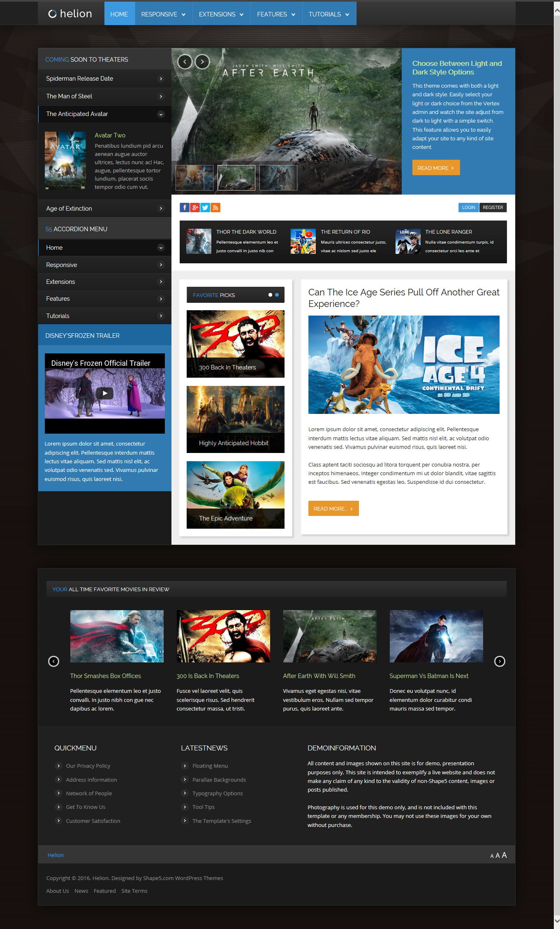Viewport: 560px width, 929px height.
Task: Go to previous slide in hero slideshow
Action: click(x=185, y=62)
